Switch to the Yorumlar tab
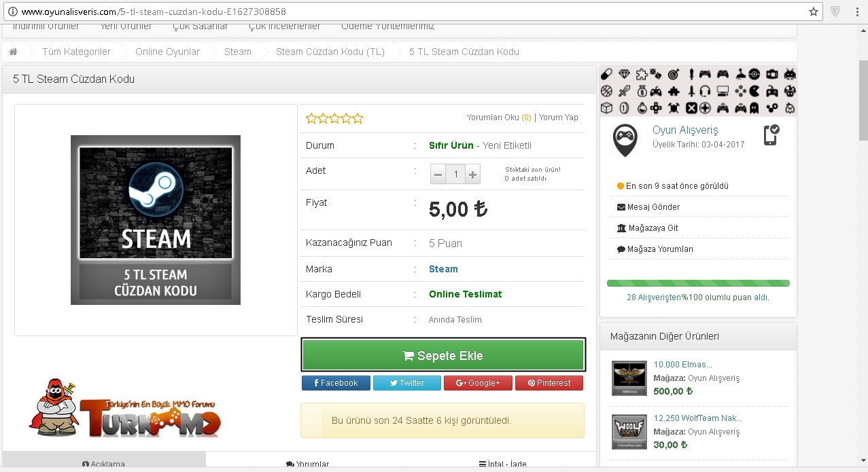Image resolution: width=868 pixels, height=472 pixels. point(307,465)
